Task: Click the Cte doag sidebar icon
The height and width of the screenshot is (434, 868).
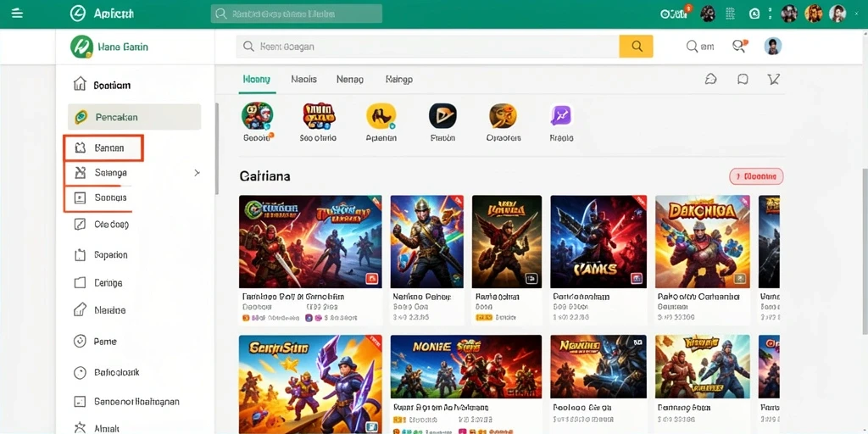Action: 80,224
